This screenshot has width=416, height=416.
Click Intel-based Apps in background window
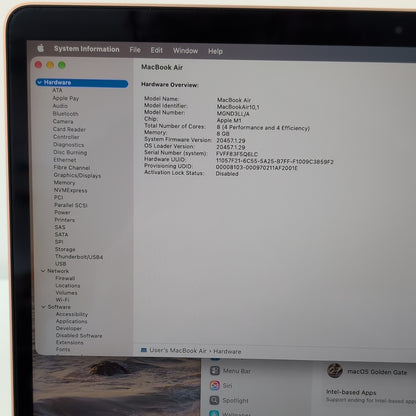351,392
